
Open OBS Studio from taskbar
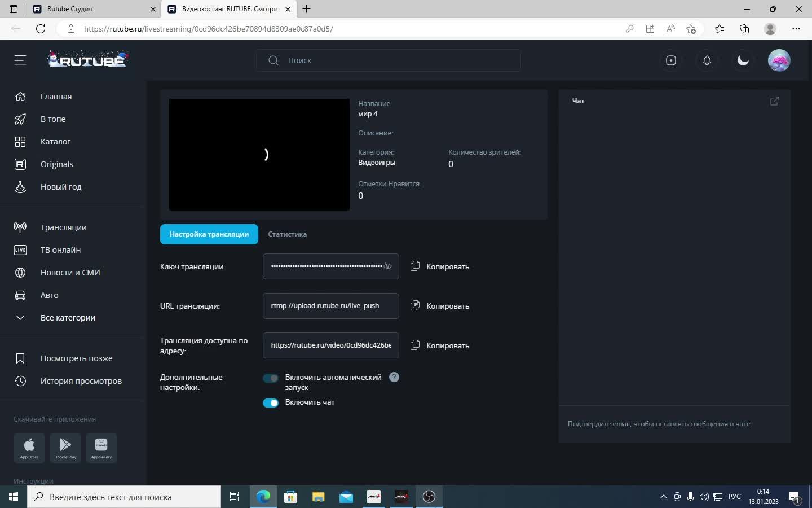click(x=429, y=497)
